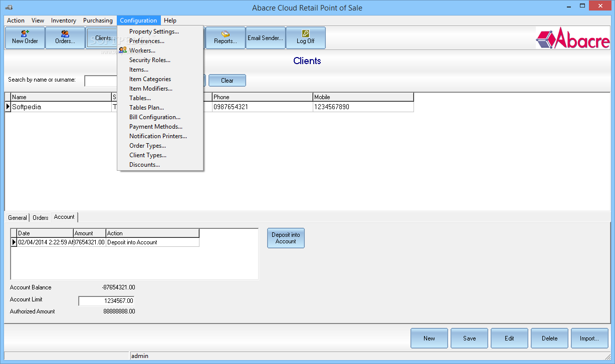Close the Configuration menu header

click(x=138, y=21)
